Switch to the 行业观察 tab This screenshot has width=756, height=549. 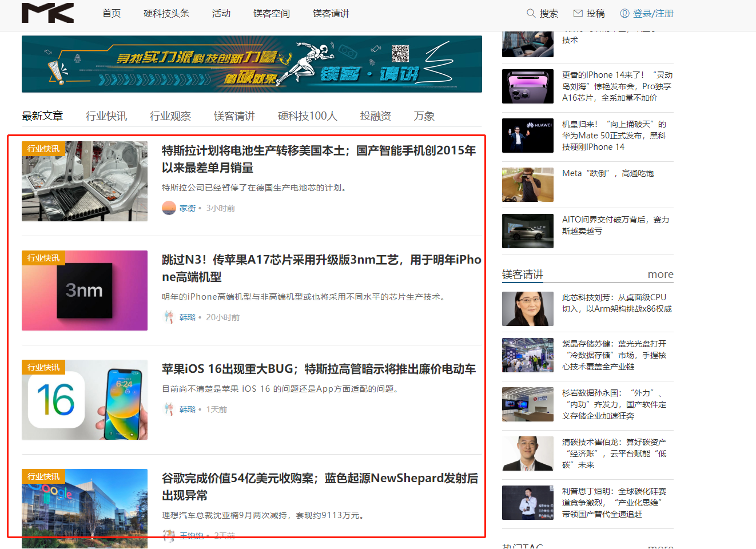(x=170, y=116)
